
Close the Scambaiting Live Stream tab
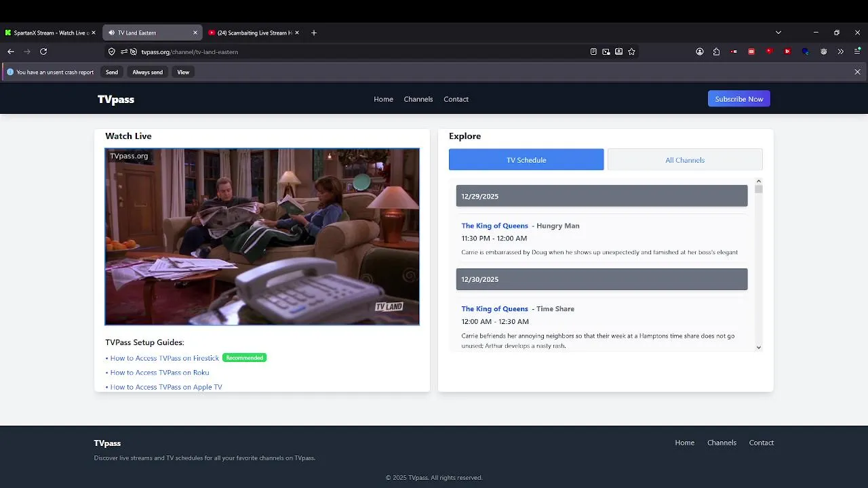coord(297,33)
